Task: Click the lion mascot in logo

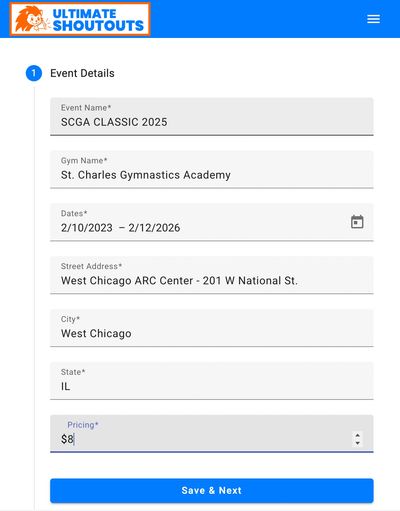Action: click(x=31, y=19)
